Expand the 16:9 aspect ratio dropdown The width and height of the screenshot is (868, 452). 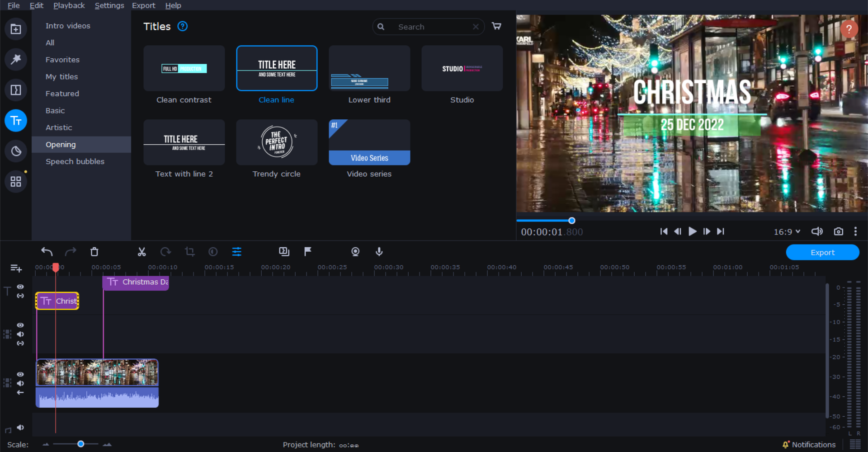pyautogui.click(x=787, y=231)
